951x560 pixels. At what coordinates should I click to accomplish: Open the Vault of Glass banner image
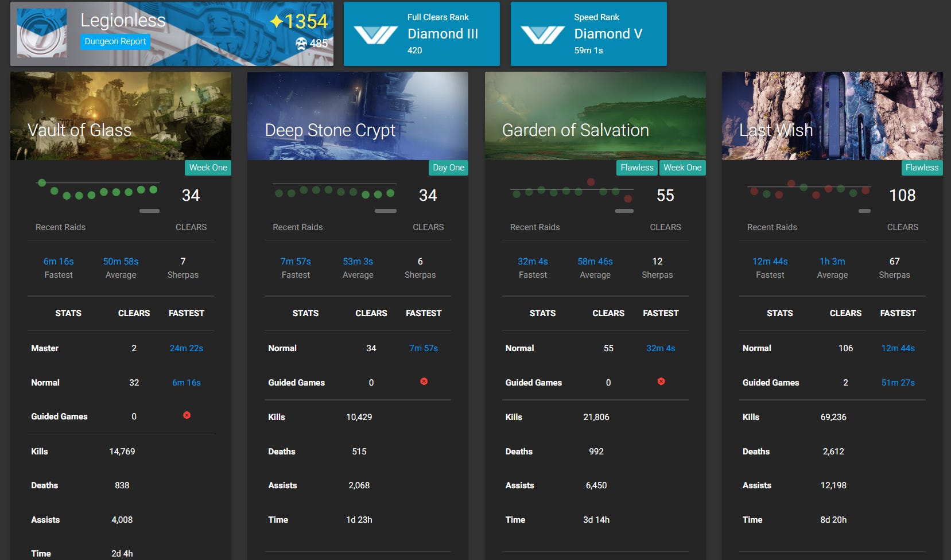[121, 116]
